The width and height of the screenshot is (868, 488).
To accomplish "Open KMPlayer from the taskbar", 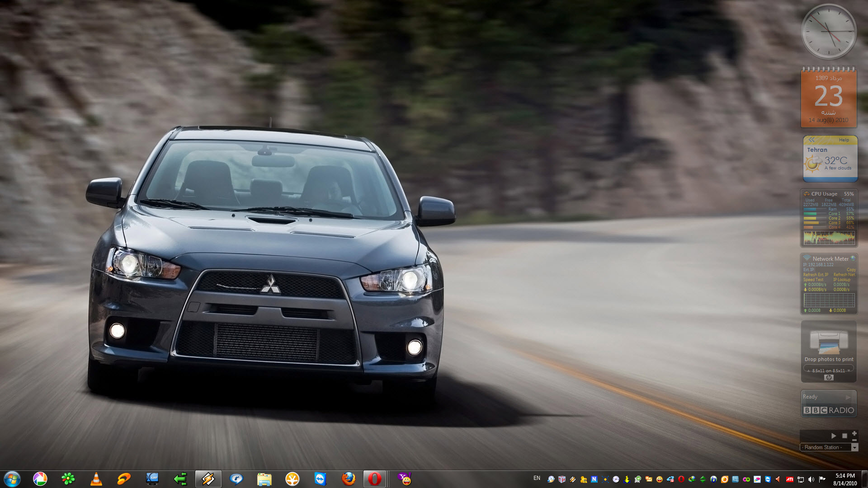I will [x=152, y=479].
